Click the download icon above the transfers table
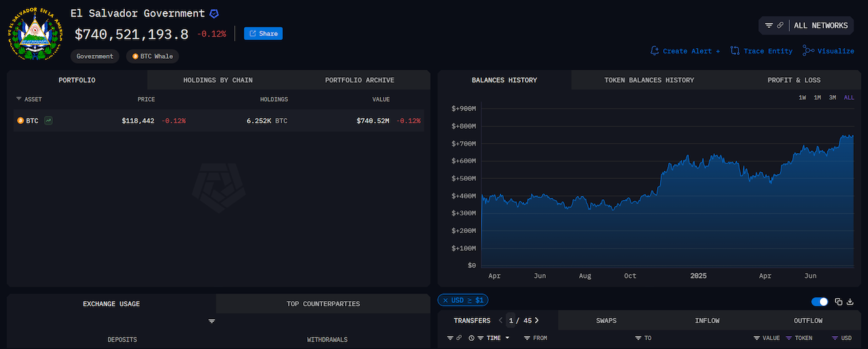Viewport: 868px width, 349px height. [x=850, y=302]
